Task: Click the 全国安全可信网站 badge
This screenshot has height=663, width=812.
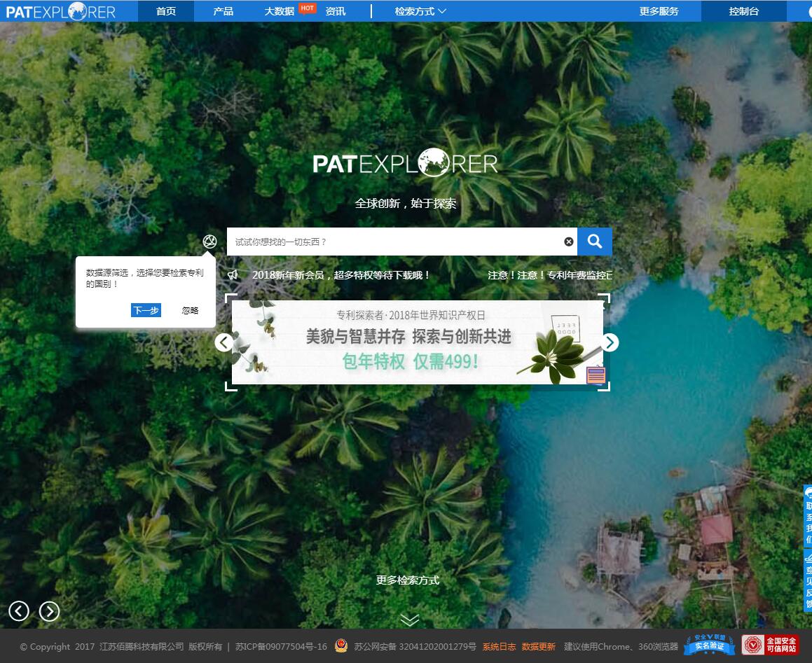Action: (x=770, y=645)
